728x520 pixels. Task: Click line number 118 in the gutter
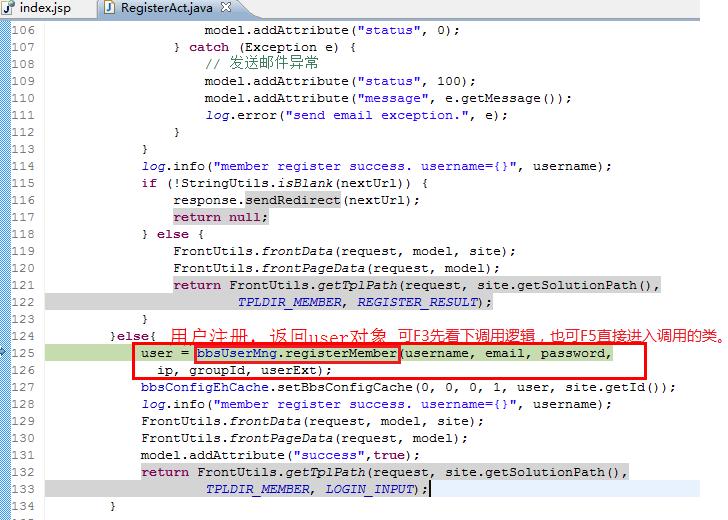coord(23,234)
